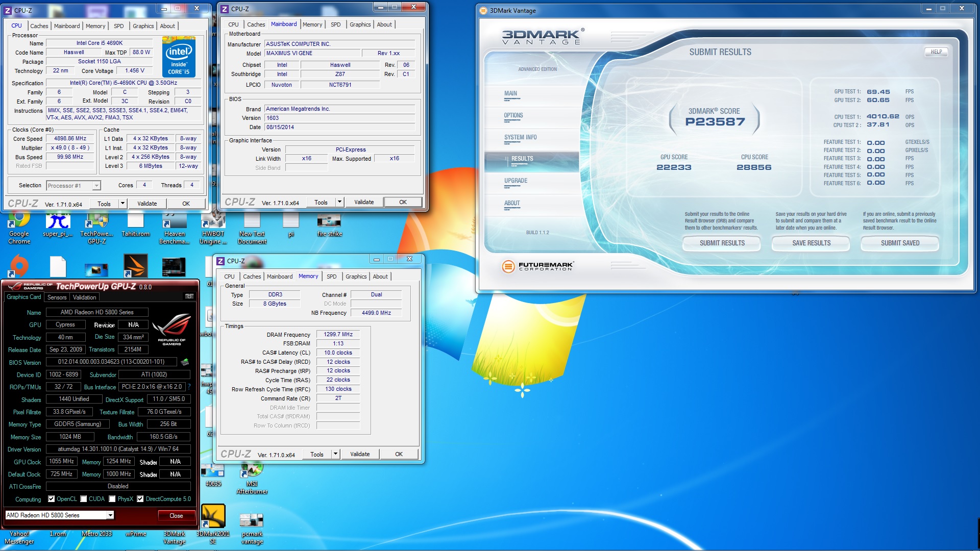Click Validate in CPU-Z CPU window
The height and width of the screenshot is (551, 980).
pyautogui.click(x=147, y=204)
